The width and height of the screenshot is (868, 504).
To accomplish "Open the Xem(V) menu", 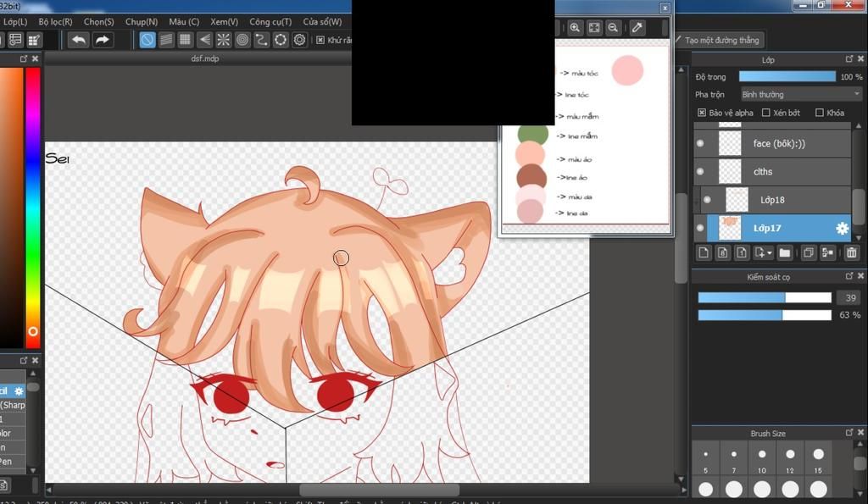I will (x=224, y=21).
